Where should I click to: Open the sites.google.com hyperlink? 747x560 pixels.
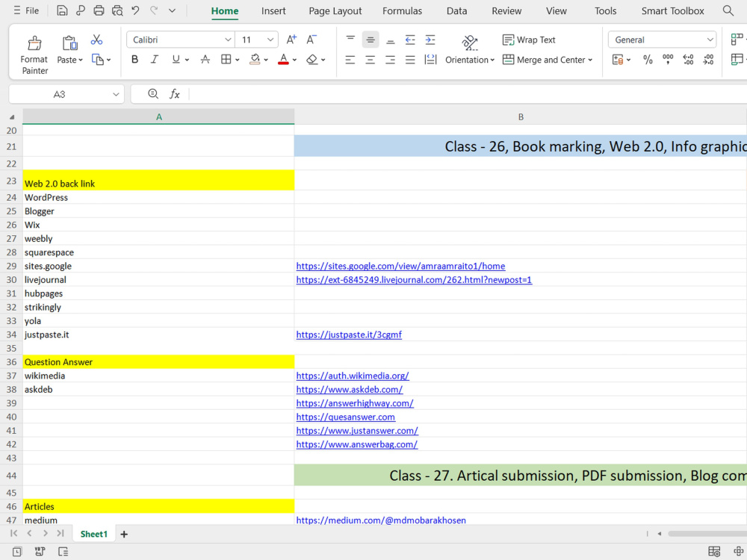click(400, 267)
